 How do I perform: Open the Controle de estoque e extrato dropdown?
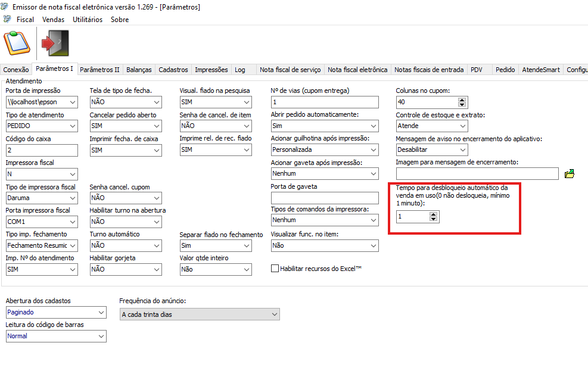tap(463, 126)
